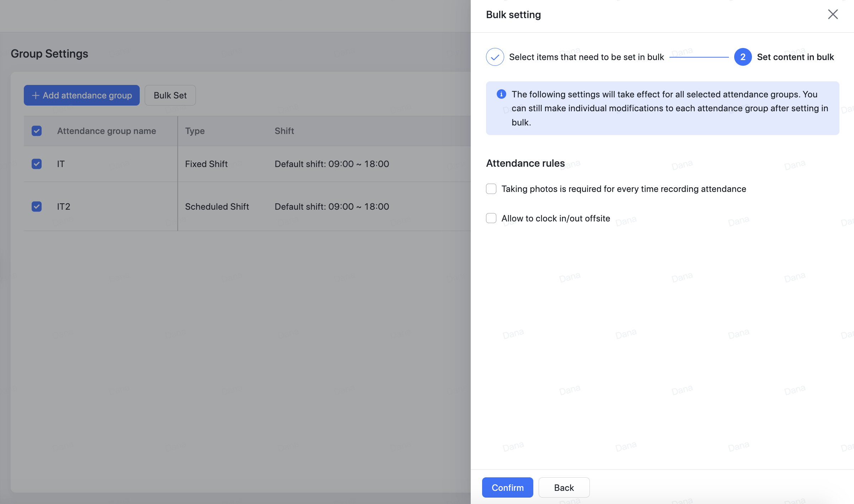Click the step 2 numbered circle indicator
The height and width of the screenshot is (504, 854).
(x=742, y=57)
